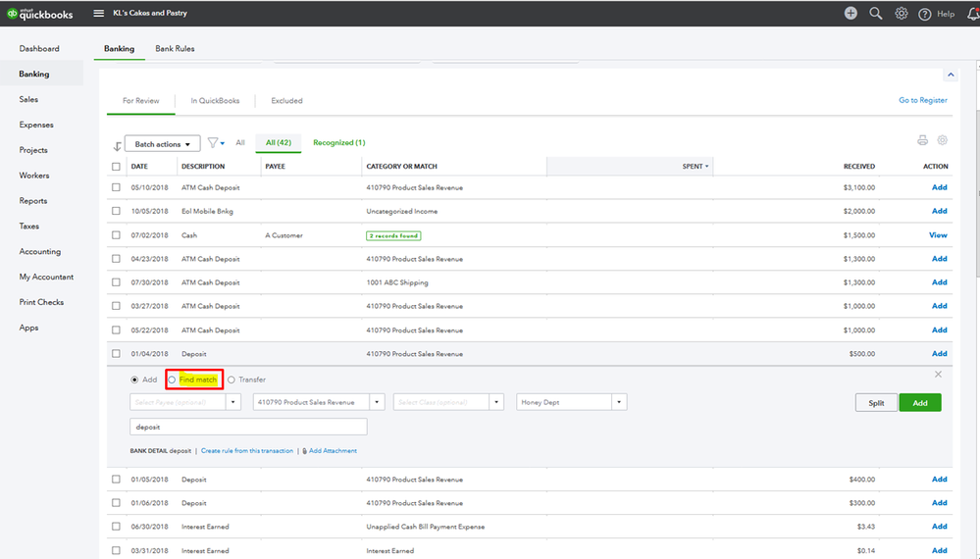Open the Honey Dept location dropdown
The height and width of the screenshot is (559, 980).
click(619, 402)
